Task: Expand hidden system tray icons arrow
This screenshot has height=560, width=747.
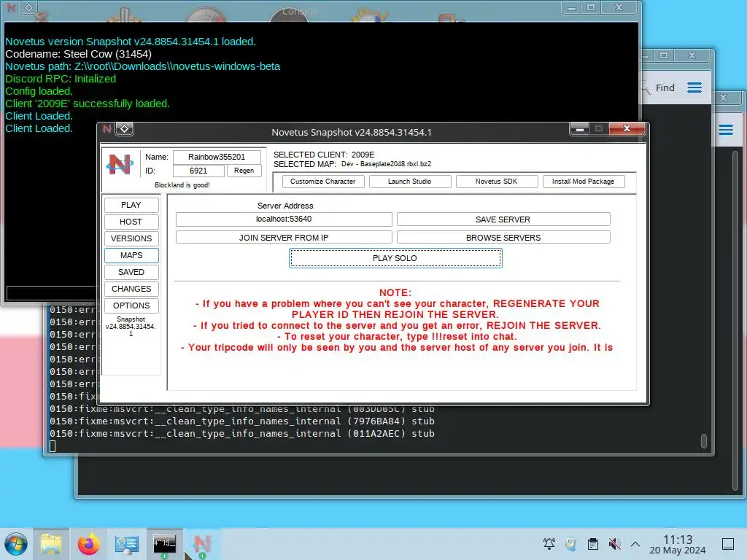Action: point(635,544)
